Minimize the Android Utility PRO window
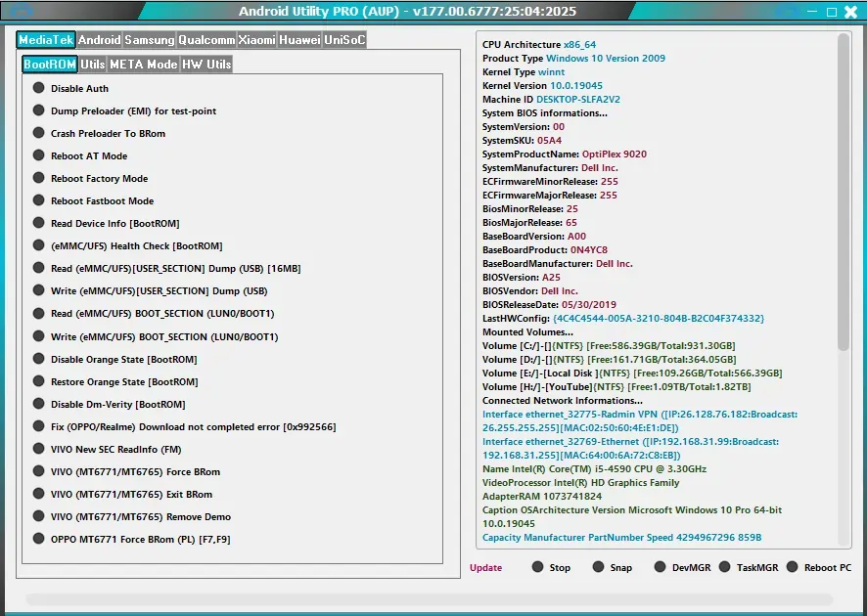 811,11
